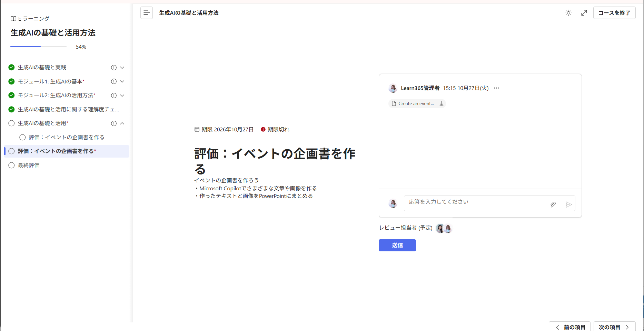Send the reply with the arrow icon
The width and height of the screenshot is (644, 331).
pos(568,204)
